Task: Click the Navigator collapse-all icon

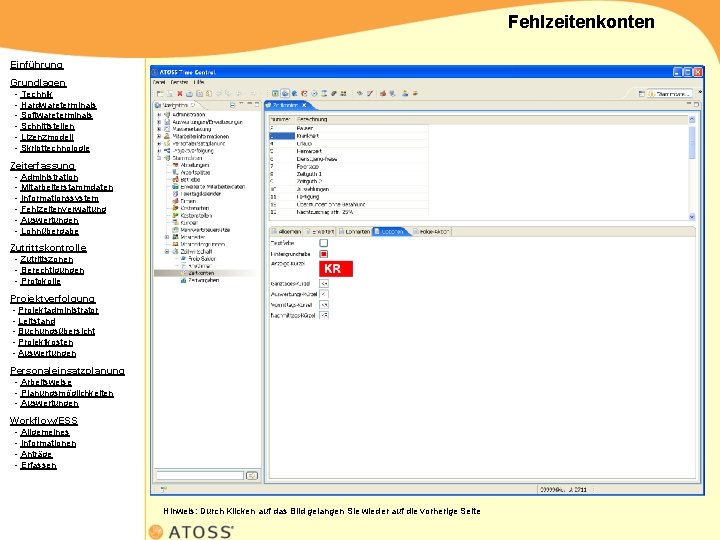Action: [232, 105]
